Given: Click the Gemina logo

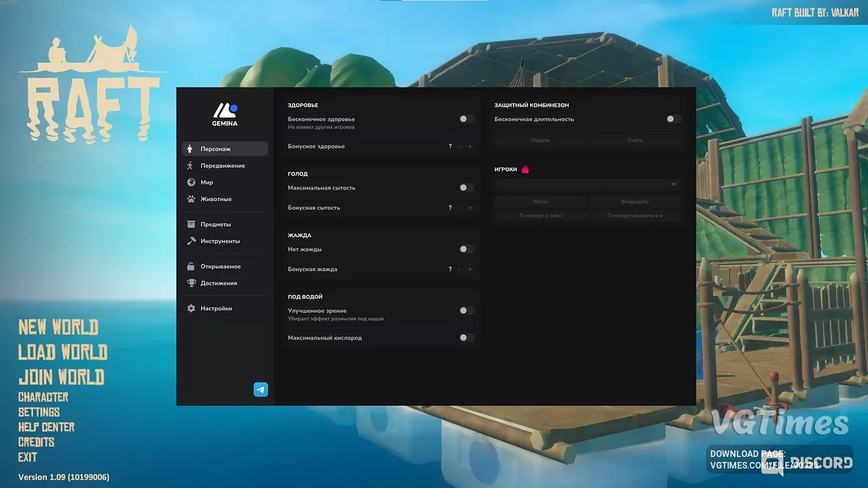Looking at the screenshot, I should point(225,114).
